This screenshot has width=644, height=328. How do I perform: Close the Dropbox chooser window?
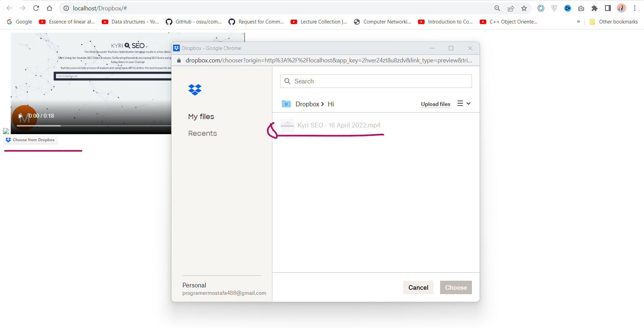tap(470, 48)
